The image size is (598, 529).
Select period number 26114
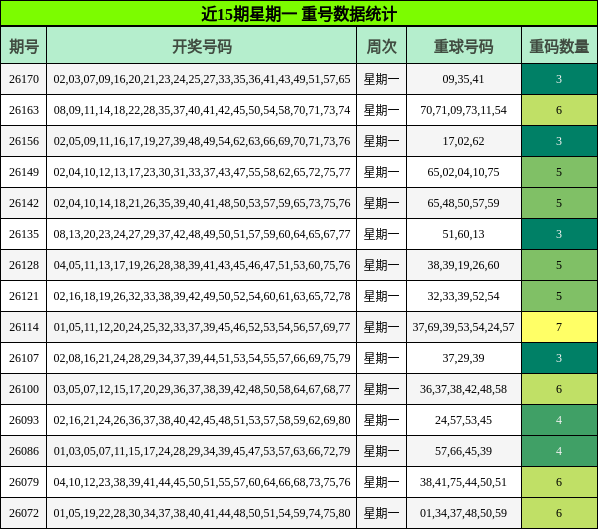(24, 327)
